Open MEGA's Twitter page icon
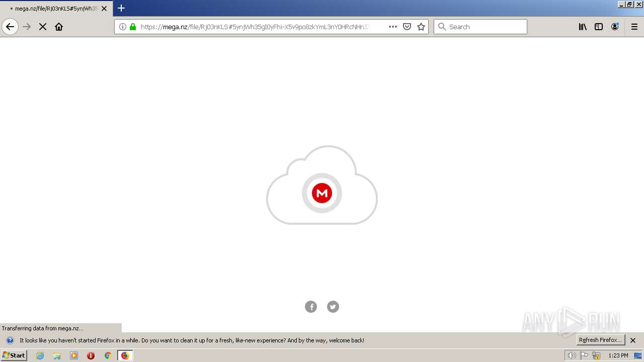This screenshot has height=362, width=644. [333, 307]
